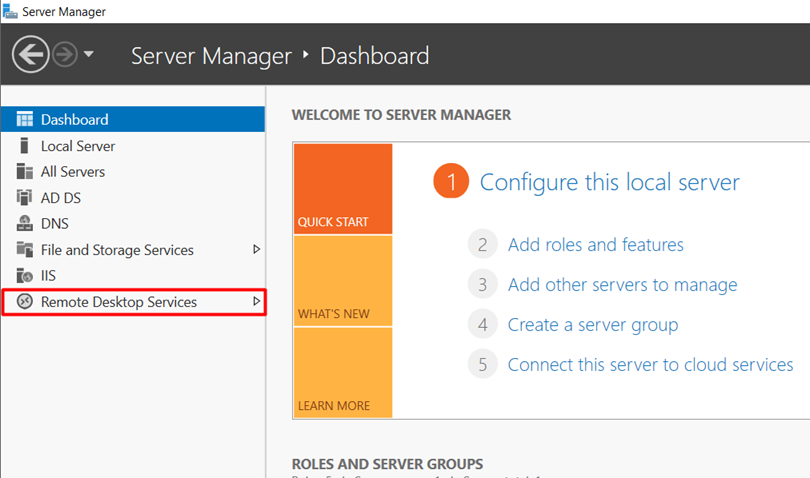Click Connect this server to cloud services
The height and width of the screenshot is (478, 810).
click(650, 365)
